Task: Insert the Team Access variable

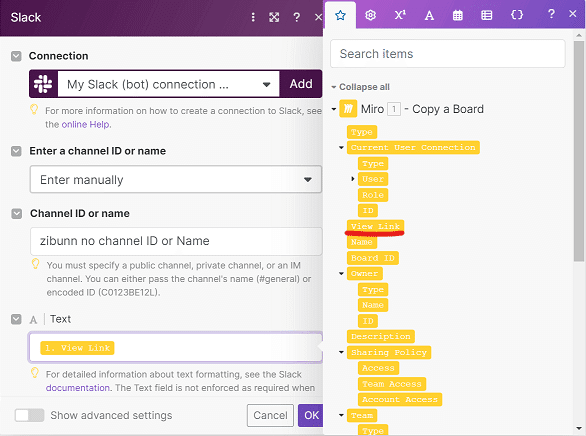Action: tap(392, 384)
